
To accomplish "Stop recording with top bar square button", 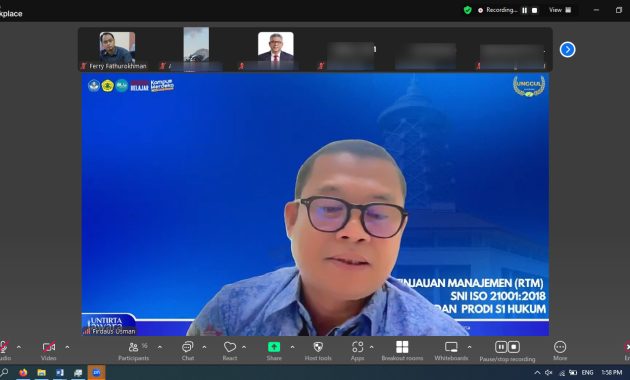I will (534, 10).
